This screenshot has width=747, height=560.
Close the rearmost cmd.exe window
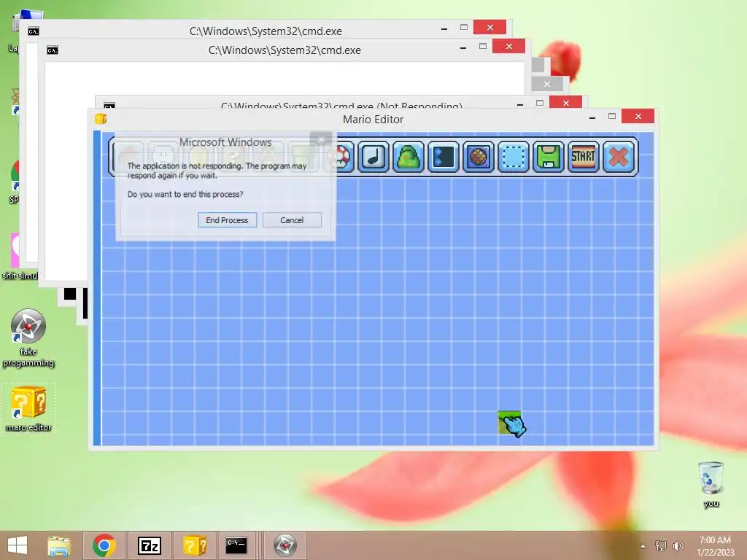pyautogui.click(x=489, y=27)
